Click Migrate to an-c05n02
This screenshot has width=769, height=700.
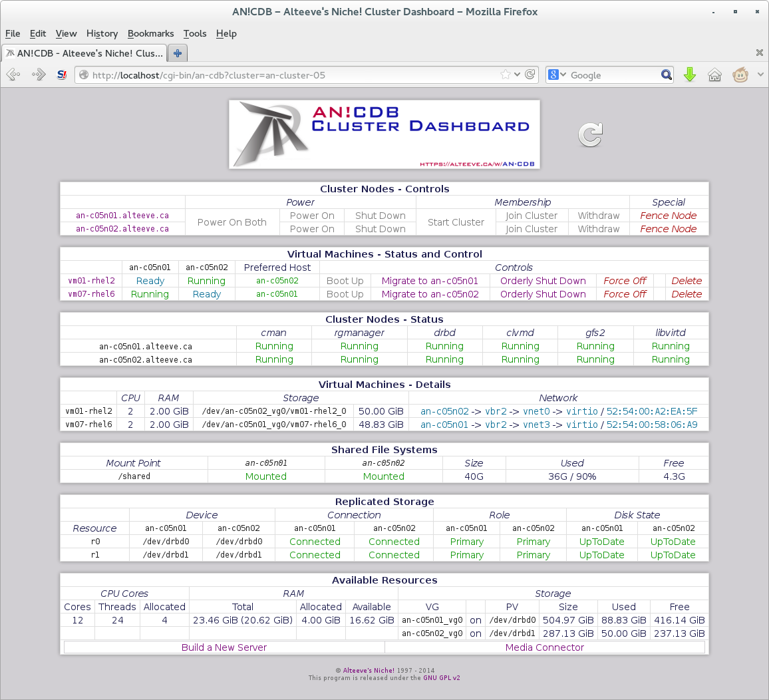pyautogui.click(x=430, y=294)
